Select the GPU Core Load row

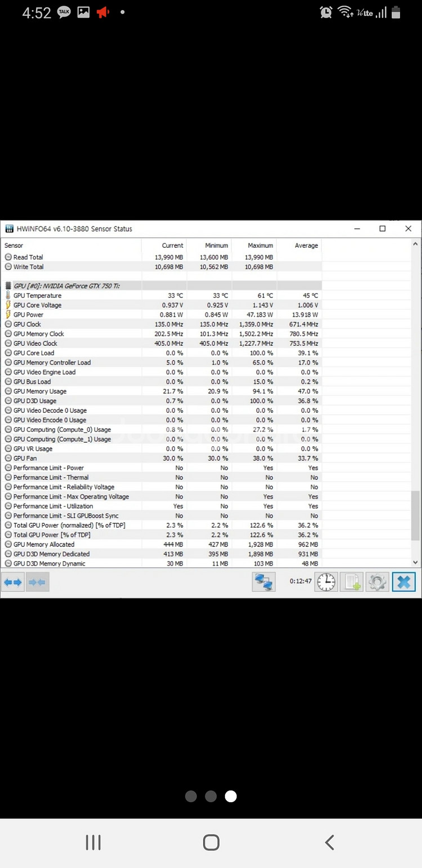(x=161, y=353)
